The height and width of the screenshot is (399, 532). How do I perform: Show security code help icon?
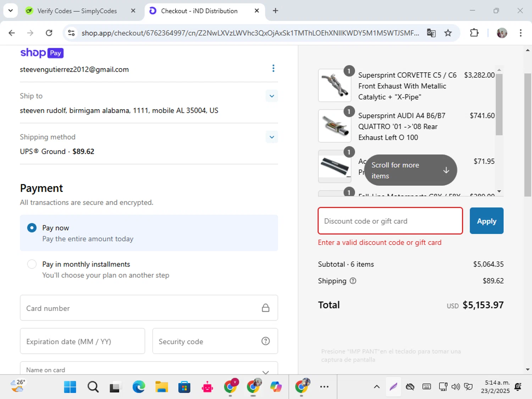coord(266,341)
